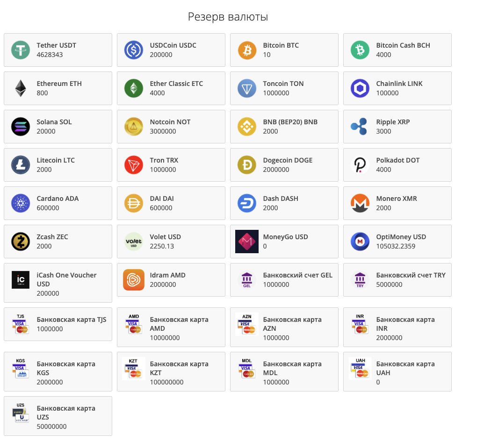Click the Tether USDT coin icon
This screenshot has height=448, width=484.
click(x=21, y=50)
